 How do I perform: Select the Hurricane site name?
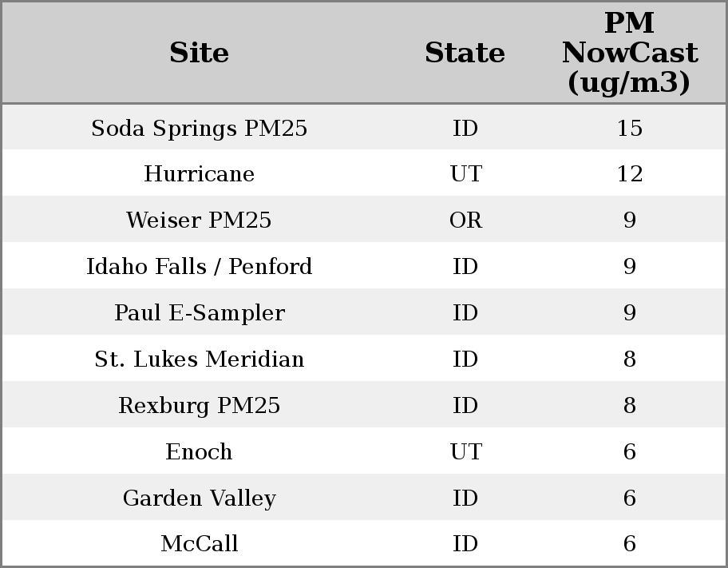[x=200, y=174]
